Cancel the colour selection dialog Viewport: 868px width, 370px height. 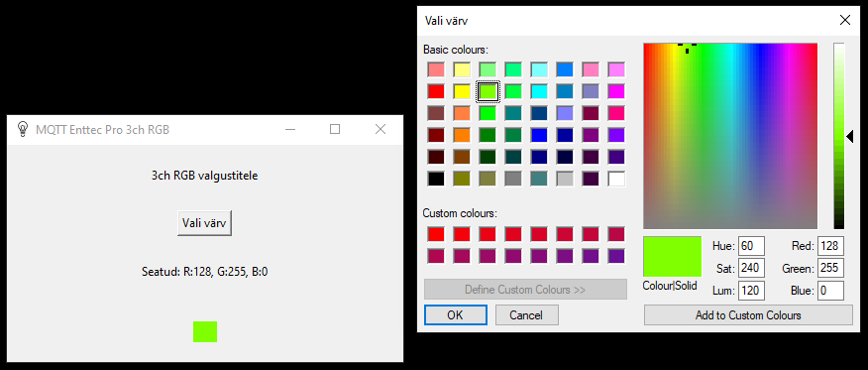pos(526,315)
